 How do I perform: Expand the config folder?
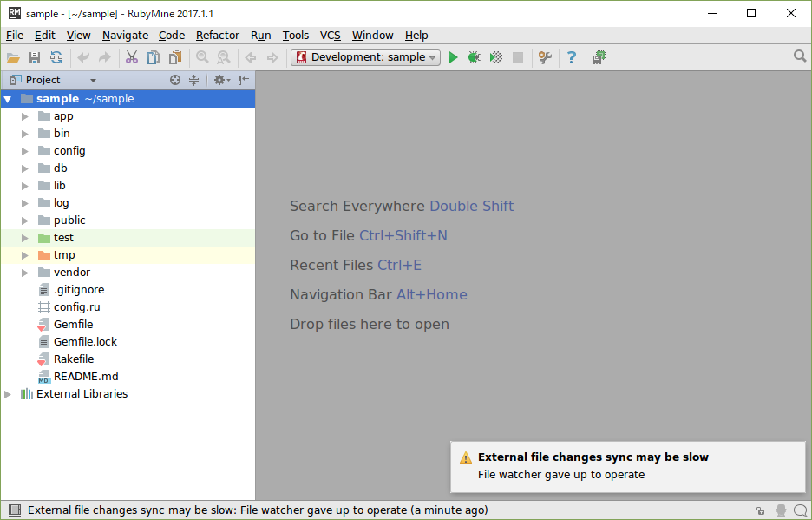24,151
